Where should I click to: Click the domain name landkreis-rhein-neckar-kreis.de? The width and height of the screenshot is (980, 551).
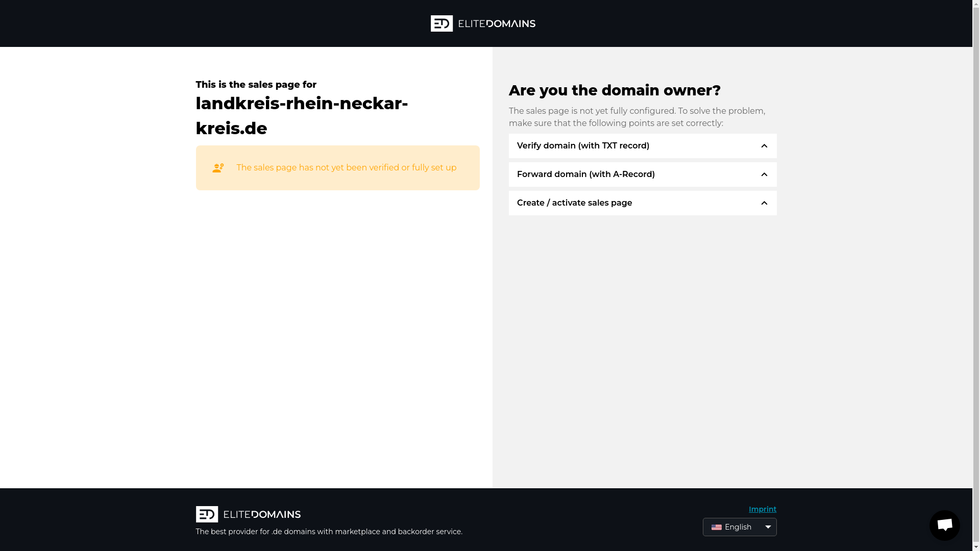point(302,116)
